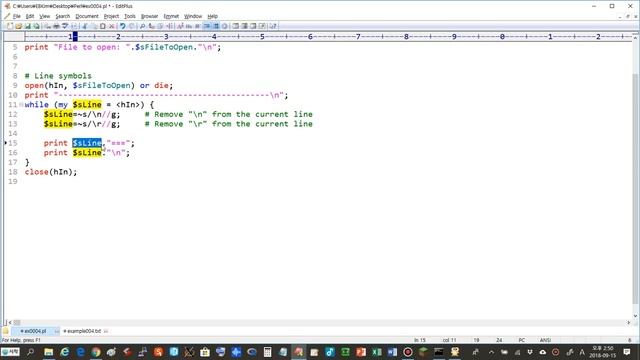Open the Window menu
The height and width of the screenshot is (360, 640).
pyautogui.click(x=193, y=16)
